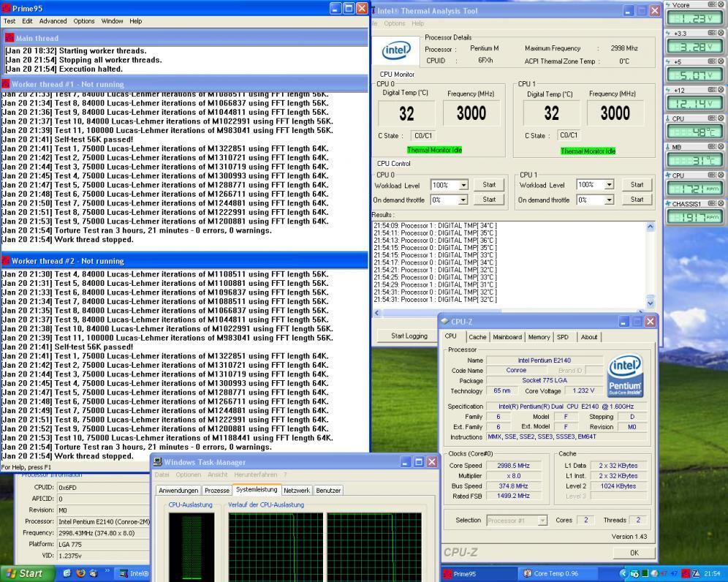Viewport: 728px width, 582px height.
Task: Close the MB temperature gadget
Action: click(721, 147)
